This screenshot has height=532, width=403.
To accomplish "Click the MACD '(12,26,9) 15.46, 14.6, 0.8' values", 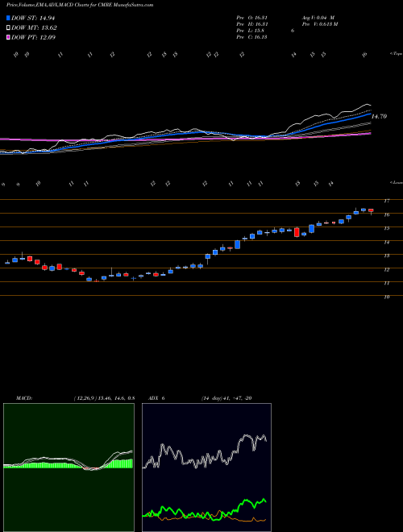I will (x=104, y=397).
